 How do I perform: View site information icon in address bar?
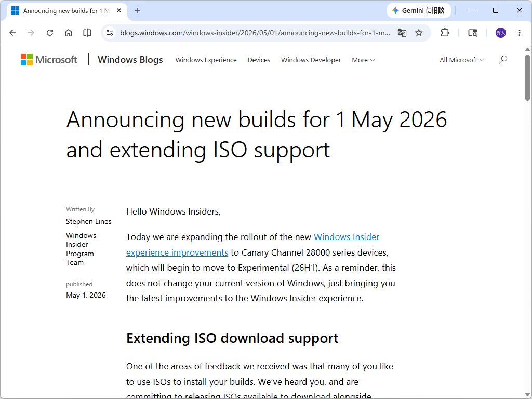pyautogui.click(x=110, y=33)
